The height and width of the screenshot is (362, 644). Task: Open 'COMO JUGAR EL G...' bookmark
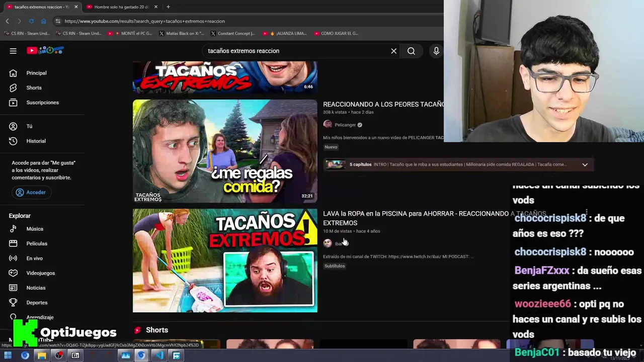click(x=336, y=34)
